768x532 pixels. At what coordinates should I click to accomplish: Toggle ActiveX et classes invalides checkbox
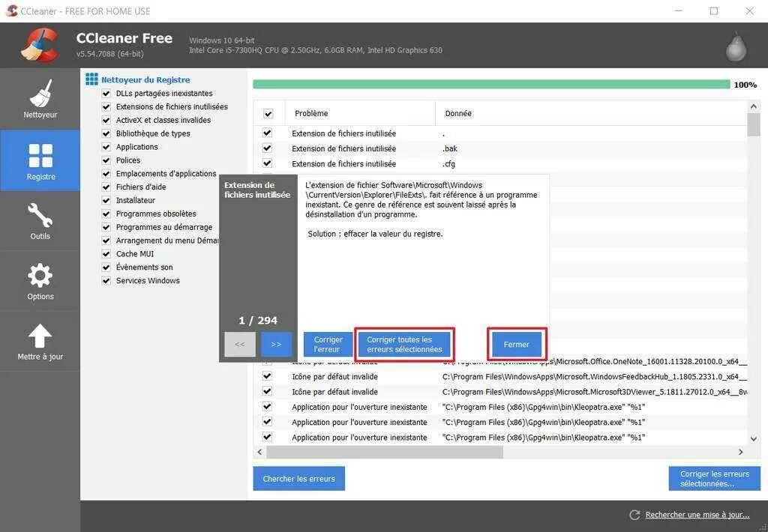coord(106,120)
